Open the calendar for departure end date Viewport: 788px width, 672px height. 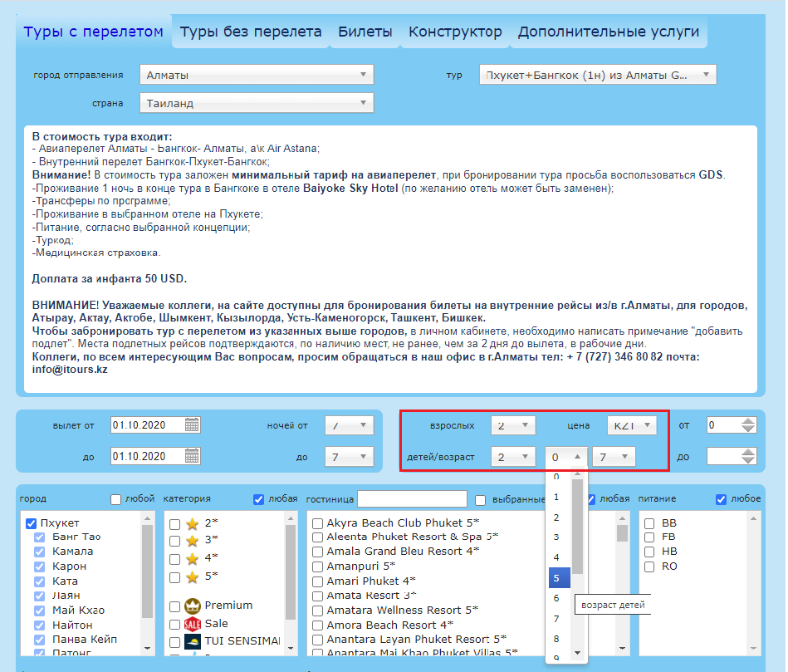tap(192, 456)
